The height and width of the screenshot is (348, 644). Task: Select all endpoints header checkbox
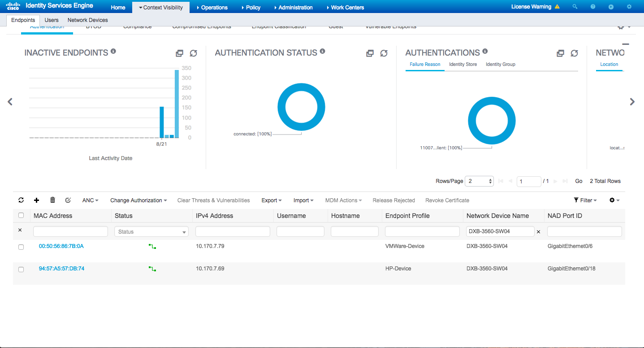[x=21, y=215]
